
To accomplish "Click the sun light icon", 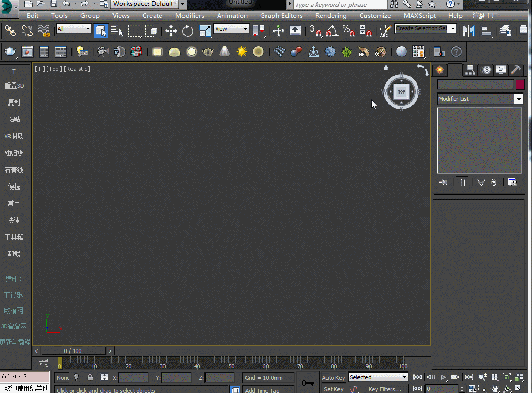I will [x=241, y=51].
